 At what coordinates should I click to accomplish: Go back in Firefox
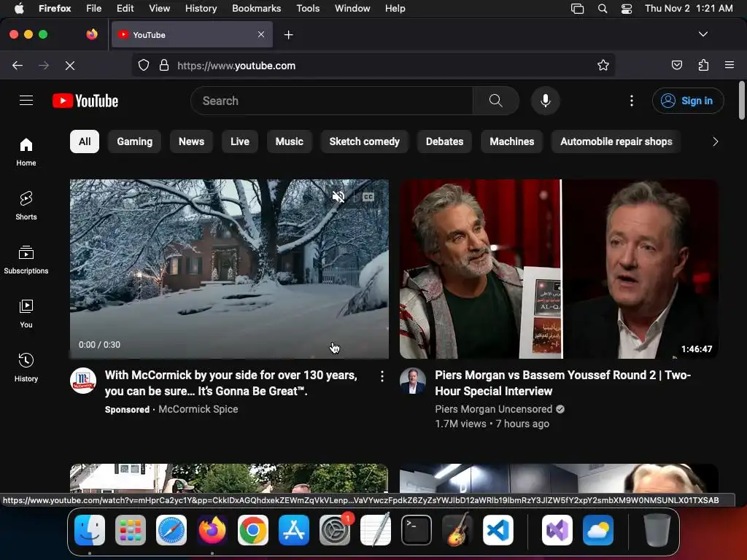[18, 65]
